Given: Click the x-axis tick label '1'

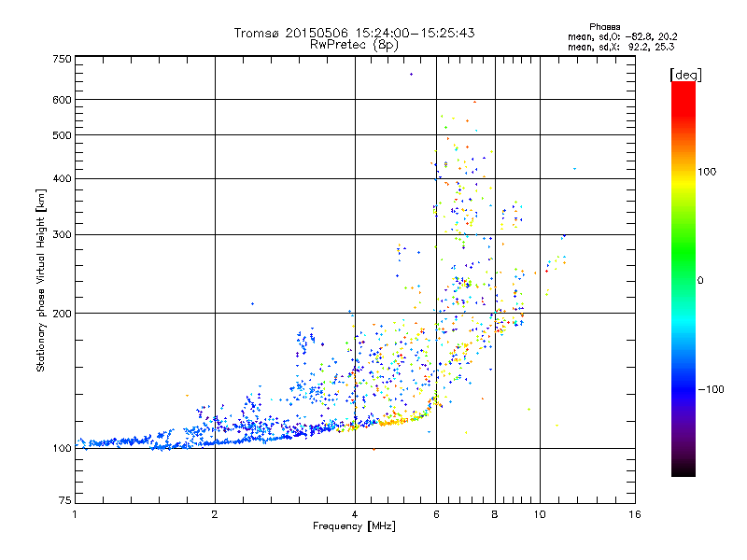Looking at the screenshot, I should (x=75, y=514).
